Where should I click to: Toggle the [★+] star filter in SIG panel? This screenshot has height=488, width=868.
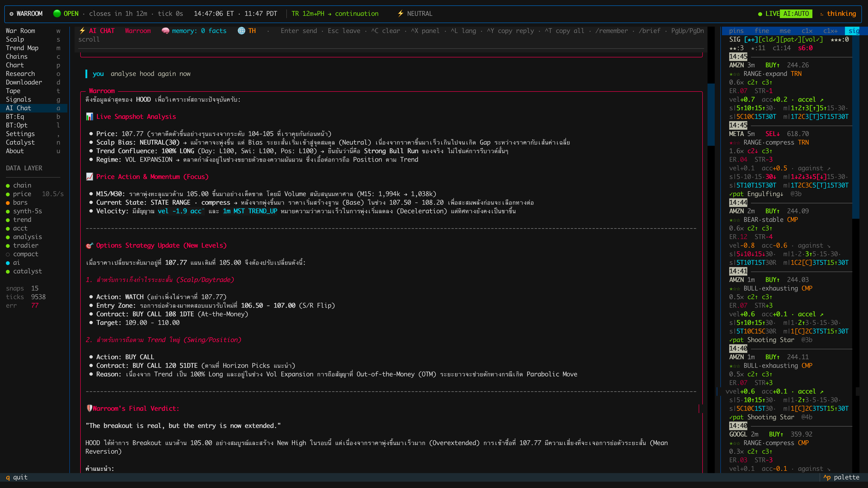(751, 39)
